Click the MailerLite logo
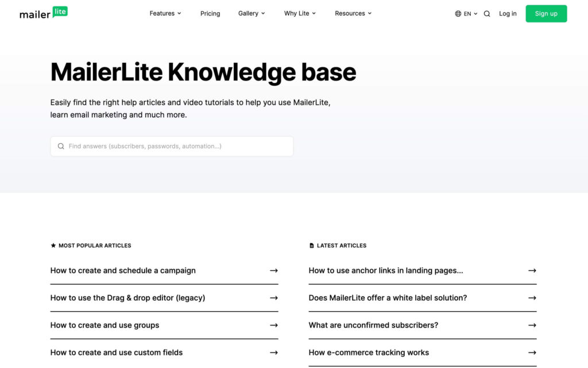Screen dimensions: 588x368 click(x=44, y=13)
